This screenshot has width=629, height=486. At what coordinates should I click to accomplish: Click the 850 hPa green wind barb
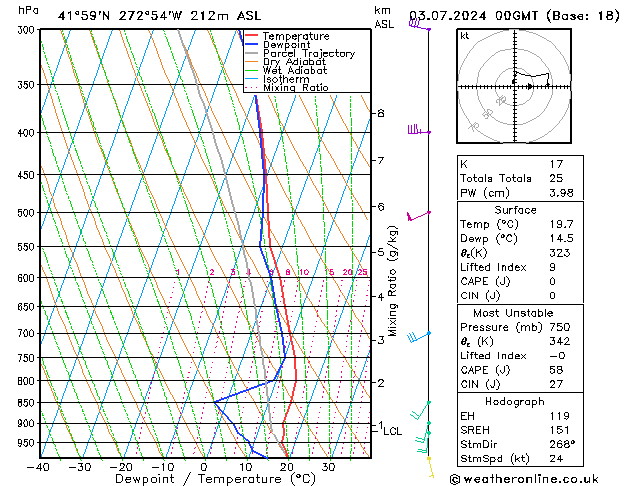point(420,410)
